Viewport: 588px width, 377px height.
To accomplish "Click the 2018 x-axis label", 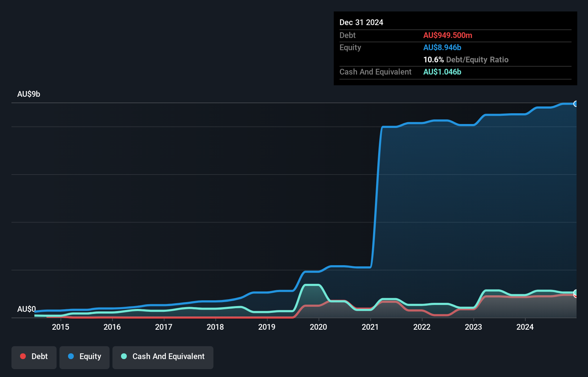I will click(215, 327).
